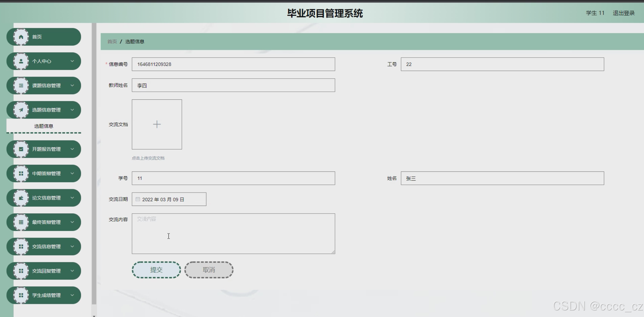The height and width of the screenshot is (317, 644).
Task: Click the home icon in sidebar
Action: (21, 37)
